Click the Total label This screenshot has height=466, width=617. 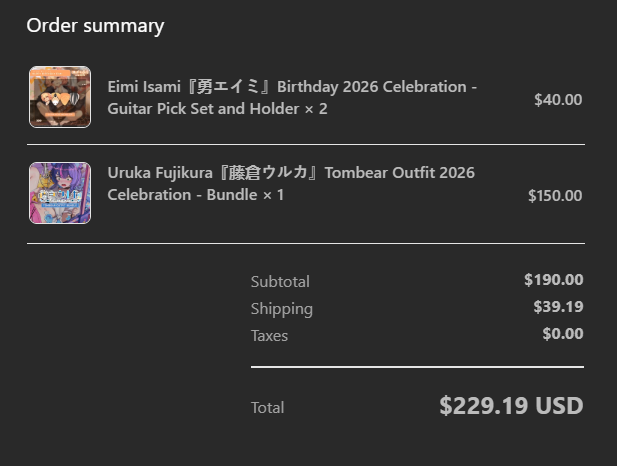(x=267, y=408)
